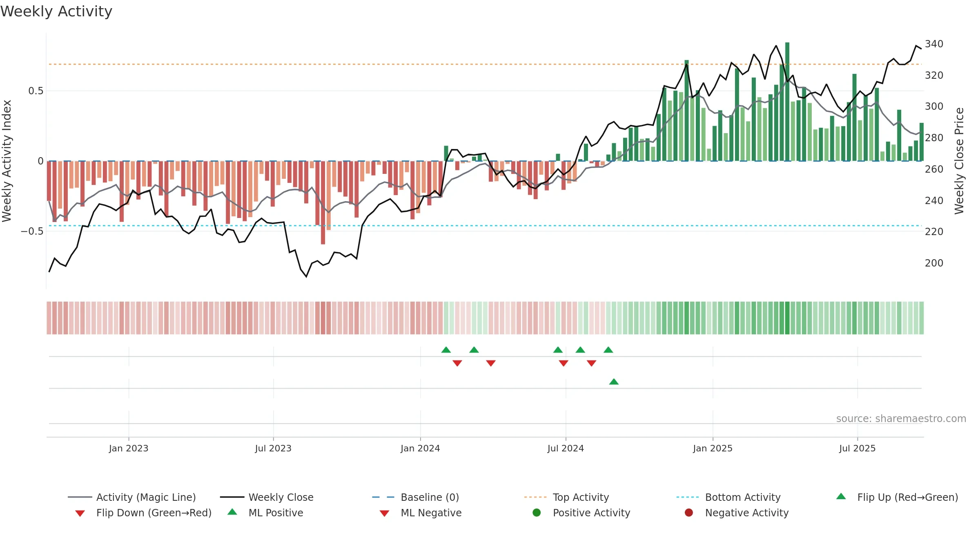Click the '260' right axis tick label
The height and width of the screenshot is (551, 980).
(934, 169)
